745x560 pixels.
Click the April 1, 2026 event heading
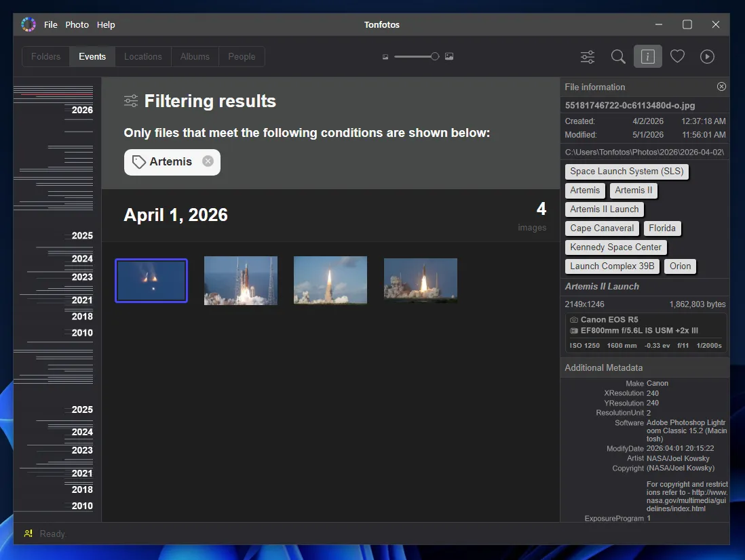[x=176, y=215]
